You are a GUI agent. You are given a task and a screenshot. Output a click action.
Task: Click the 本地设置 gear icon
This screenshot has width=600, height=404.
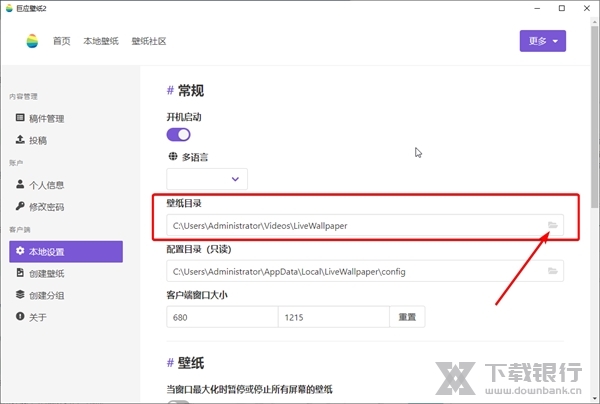click(x=20, y=251)
